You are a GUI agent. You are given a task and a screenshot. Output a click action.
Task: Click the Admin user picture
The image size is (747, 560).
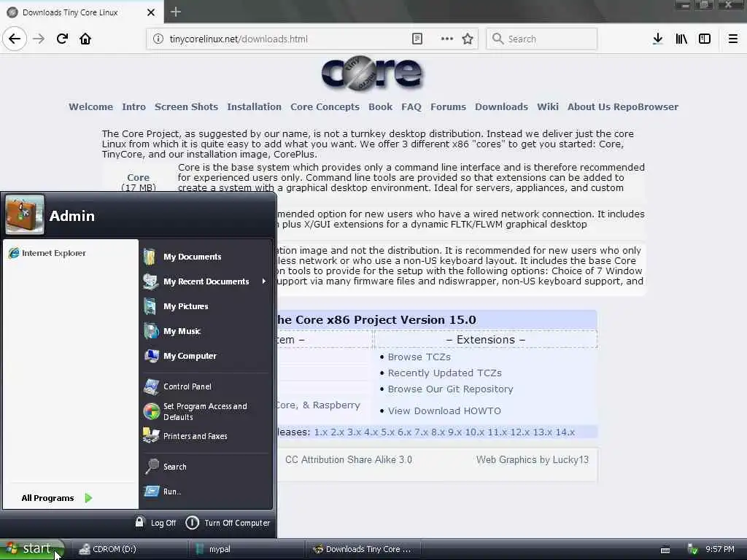(25, 214)
